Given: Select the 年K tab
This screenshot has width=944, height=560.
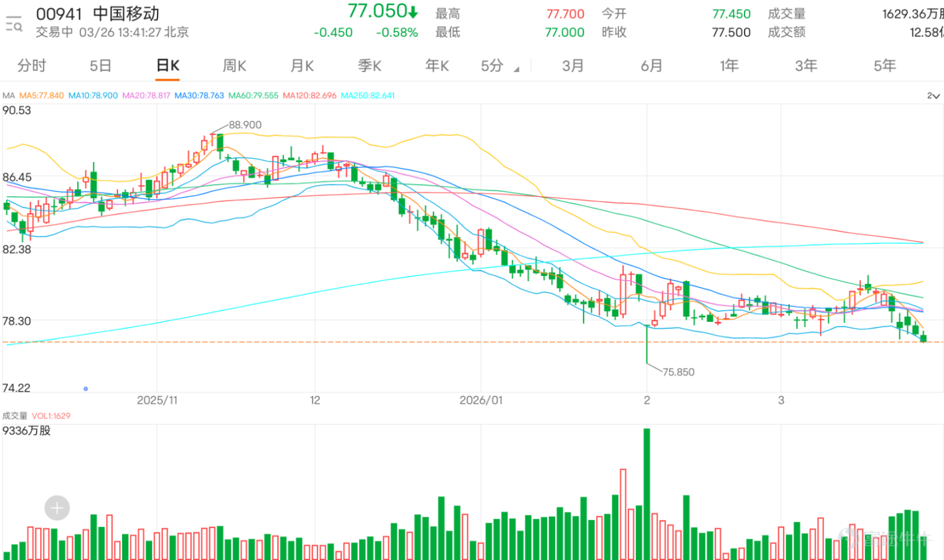Looking at the screenshot, I should [x=437, y=65].
